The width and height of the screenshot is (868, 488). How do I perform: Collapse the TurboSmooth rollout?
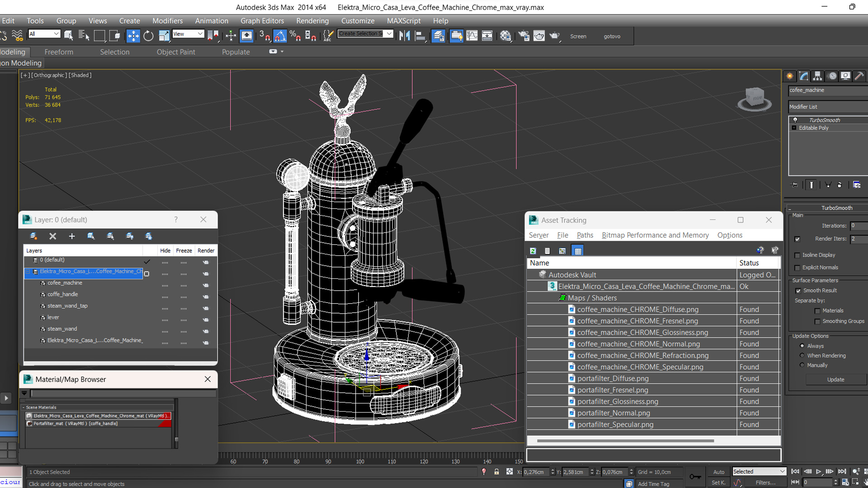(790, 208)
